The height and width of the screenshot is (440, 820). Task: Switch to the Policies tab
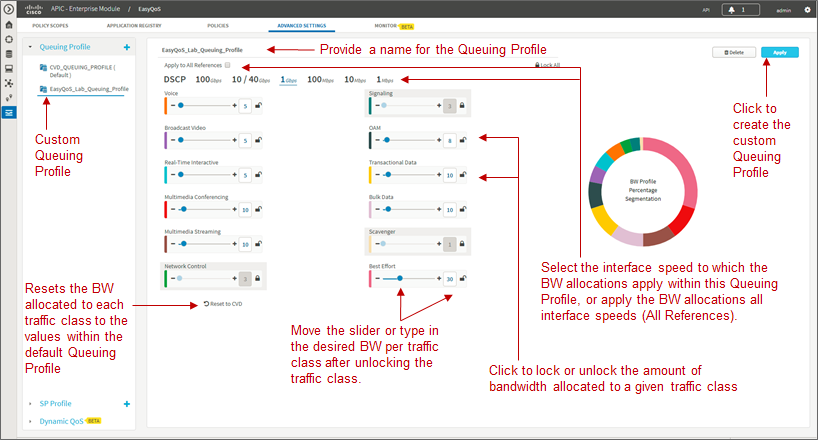click(x=218, y=26)
